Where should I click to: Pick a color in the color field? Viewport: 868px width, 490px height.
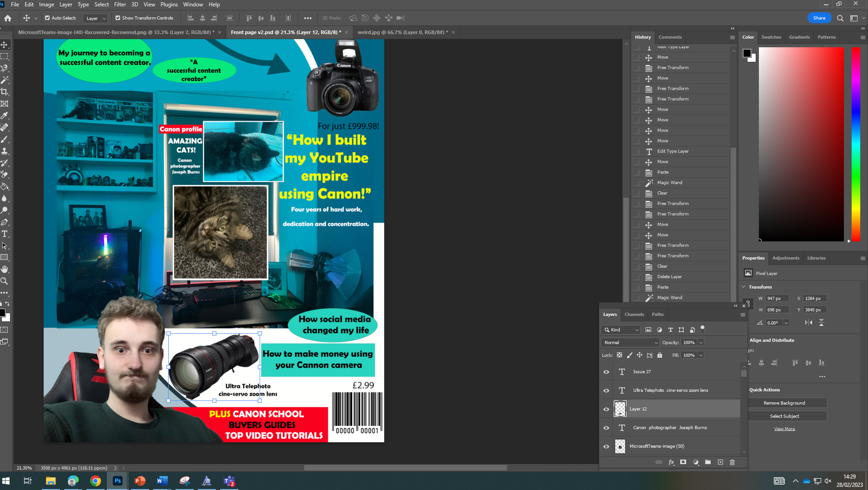click(801, 145)
